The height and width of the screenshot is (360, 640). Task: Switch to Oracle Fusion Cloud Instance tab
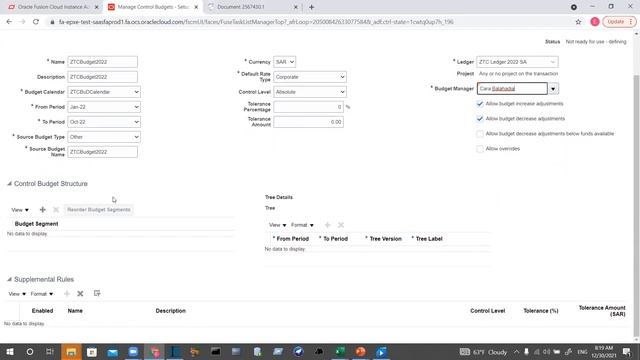(x=53, y=7)
